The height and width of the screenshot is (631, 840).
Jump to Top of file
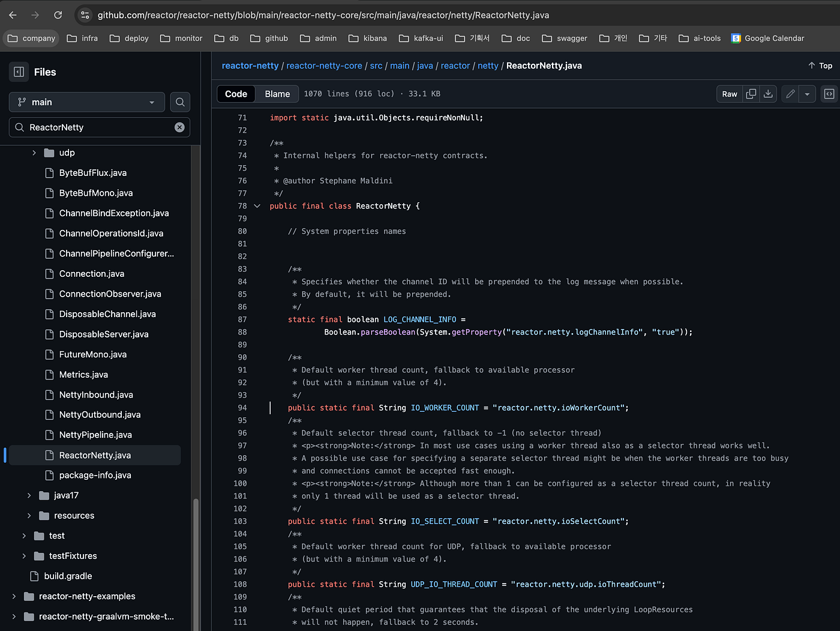coord(820,65)
